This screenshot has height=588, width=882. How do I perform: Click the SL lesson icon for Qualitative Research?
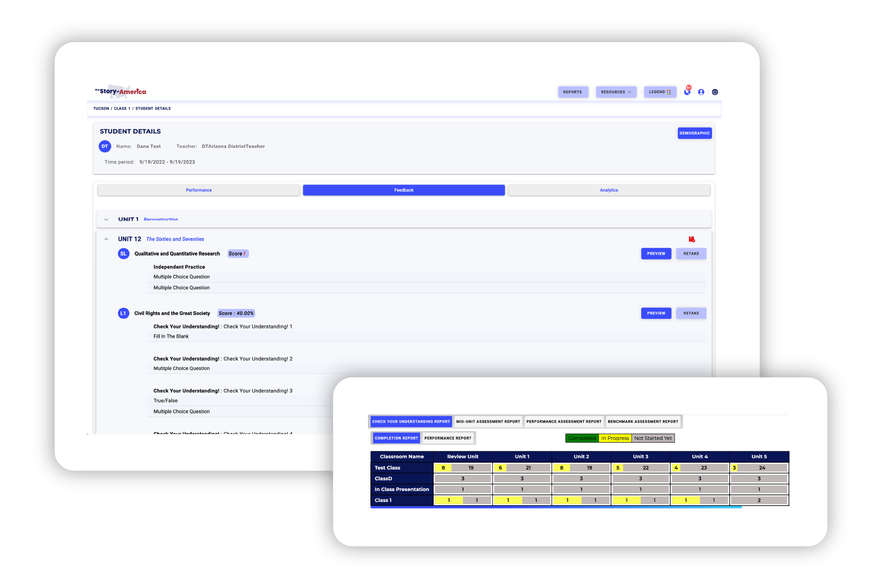123,254
